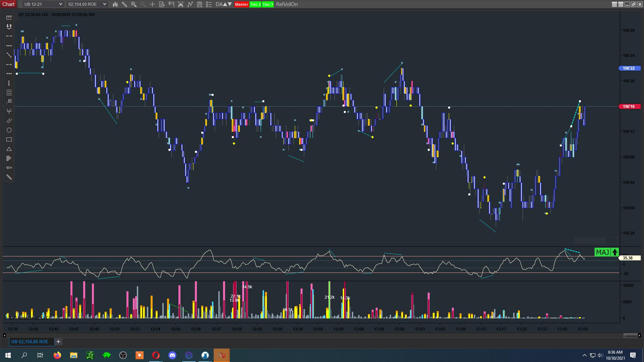
Task: Open the Drawing Tools pencil in top toolbar
Action: [124, 4]
